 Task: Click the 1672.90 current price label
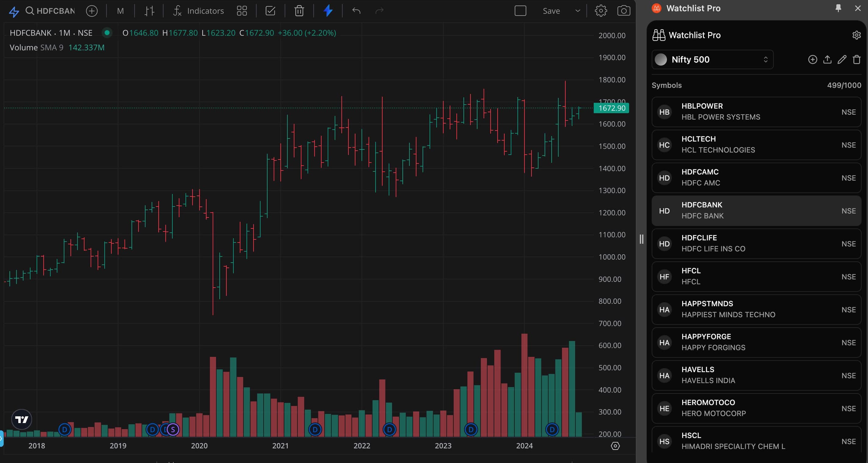point(611,108)
